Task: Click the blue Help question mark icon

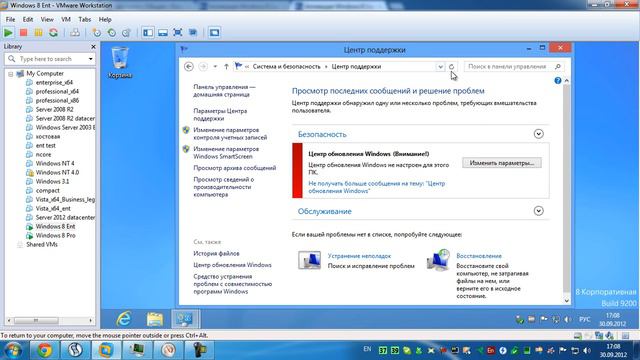Action: pyautogui.click(x=558, y=80)
